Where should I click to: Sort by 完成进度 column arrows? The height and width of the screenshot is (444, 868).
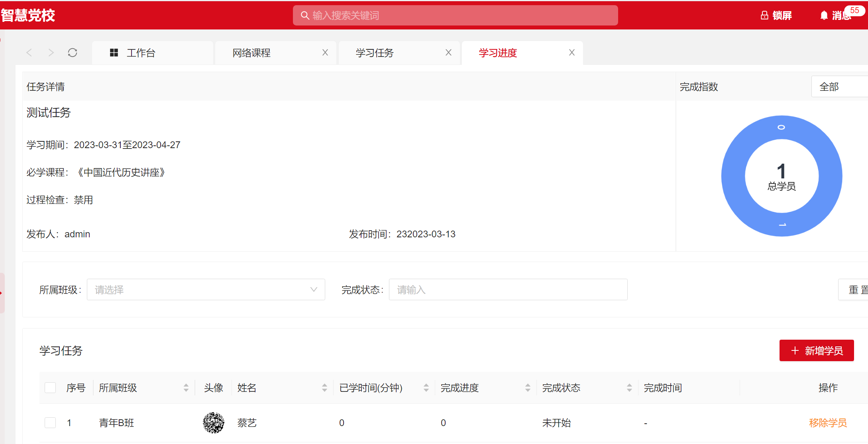coord(528,387)
